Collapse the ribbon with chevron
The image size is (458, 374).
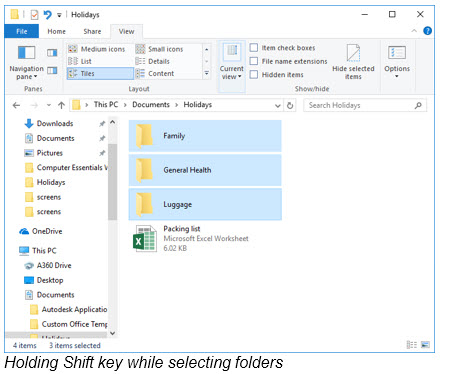click(x=414, y=31)
